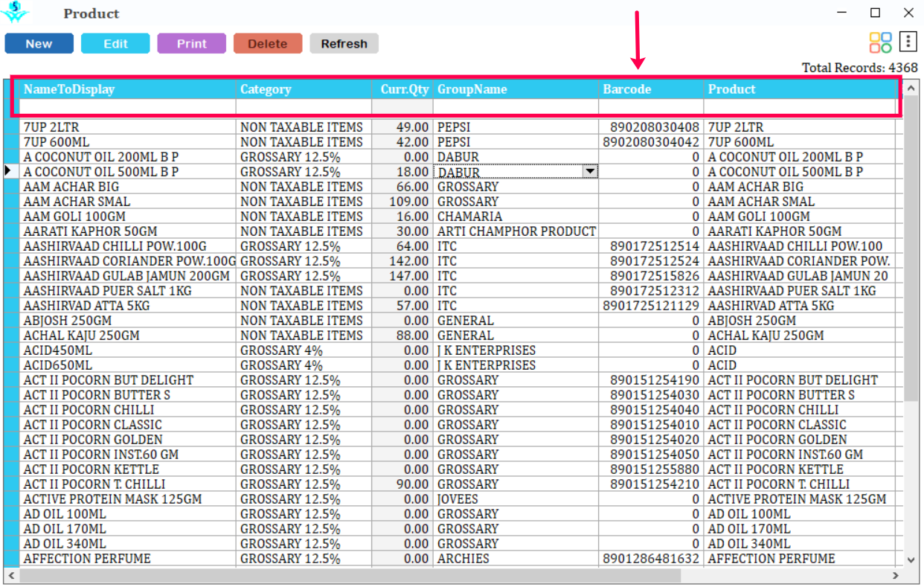Click quantity 90.00 for POCORN T. CHILLI
This screenshot has height=587, width=924.
click(402, 484)
